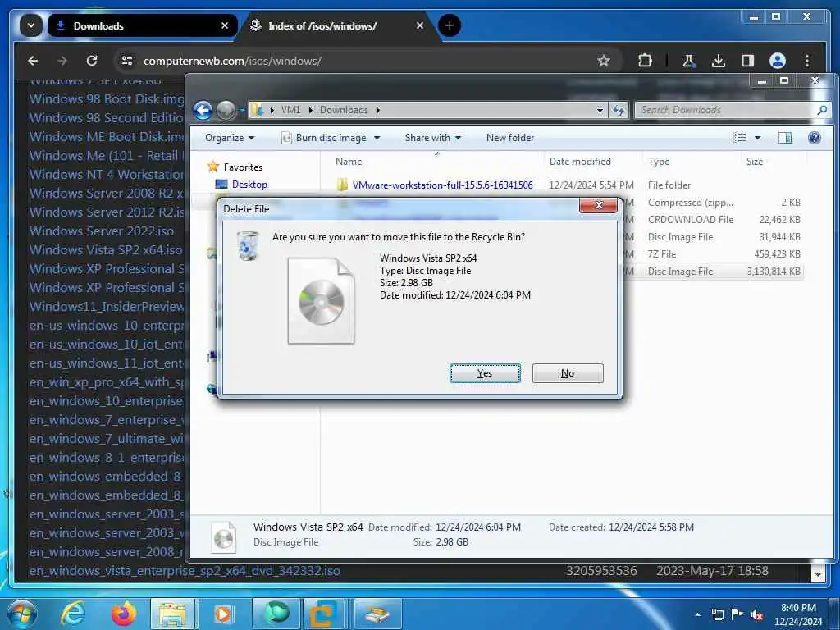
Task: Open Chrome three-dot menu
Action: [x=807, y=61]
